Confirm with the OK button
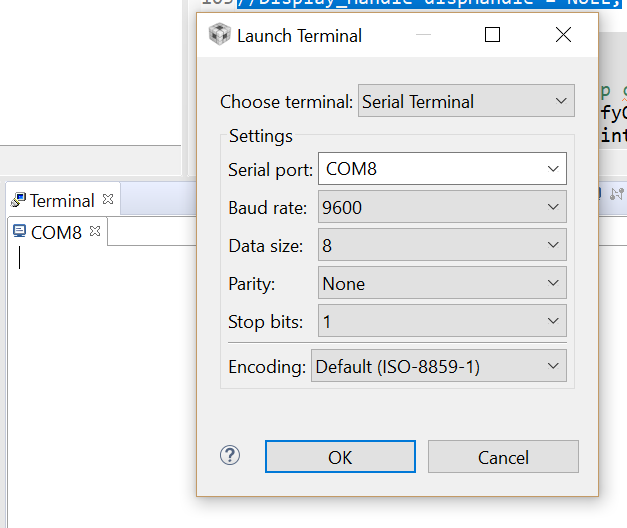627x528 pixels. click(x=340, y=457)
